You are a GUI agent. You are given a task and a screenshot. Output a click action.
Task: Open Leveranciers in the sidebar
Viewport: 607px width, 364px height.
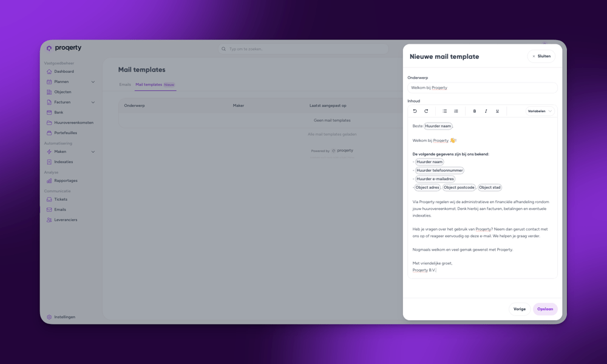click(67, 220)
